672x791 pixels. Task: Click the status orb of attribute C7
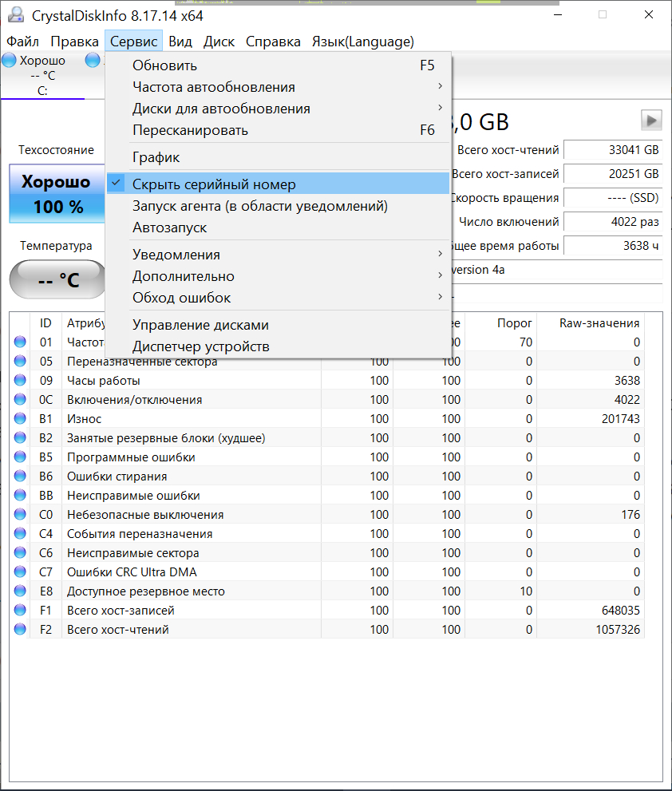pyautogui.click(x=20, y=572)
